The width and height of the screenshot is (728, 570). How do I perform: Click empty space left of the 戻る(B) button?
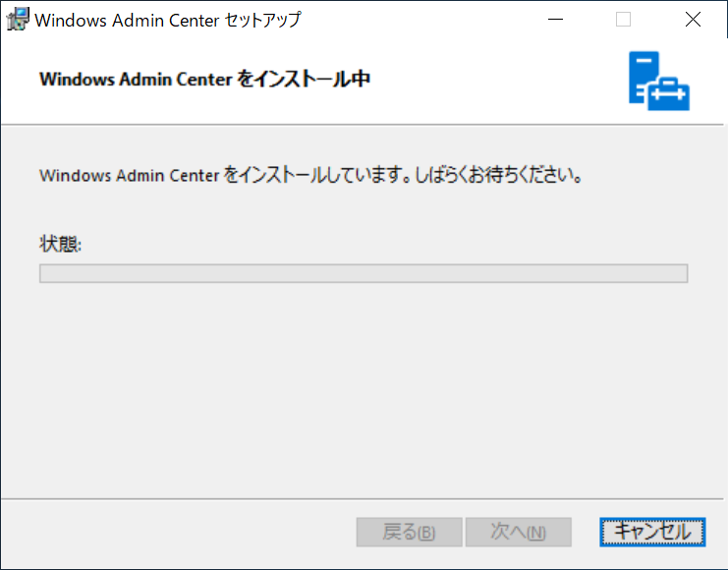pyautogui.click(x=179, y=532)
